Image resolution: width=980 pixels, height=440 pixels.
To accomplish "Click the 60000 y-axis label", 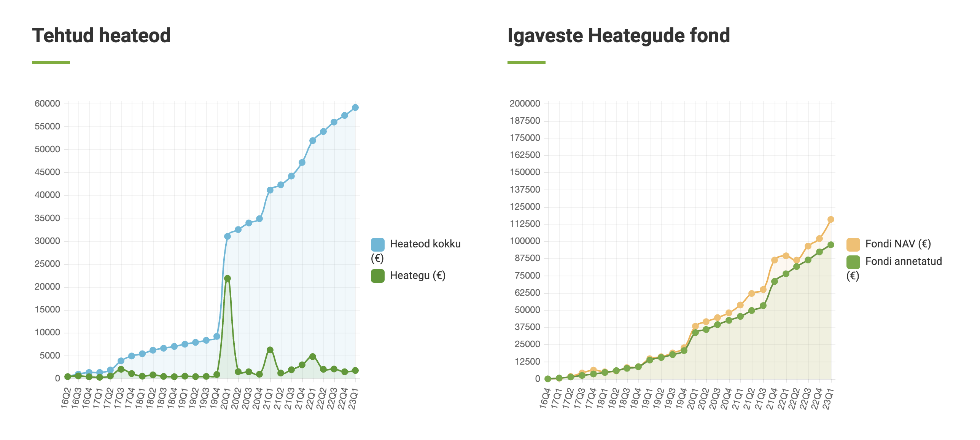I will point(47,104).
